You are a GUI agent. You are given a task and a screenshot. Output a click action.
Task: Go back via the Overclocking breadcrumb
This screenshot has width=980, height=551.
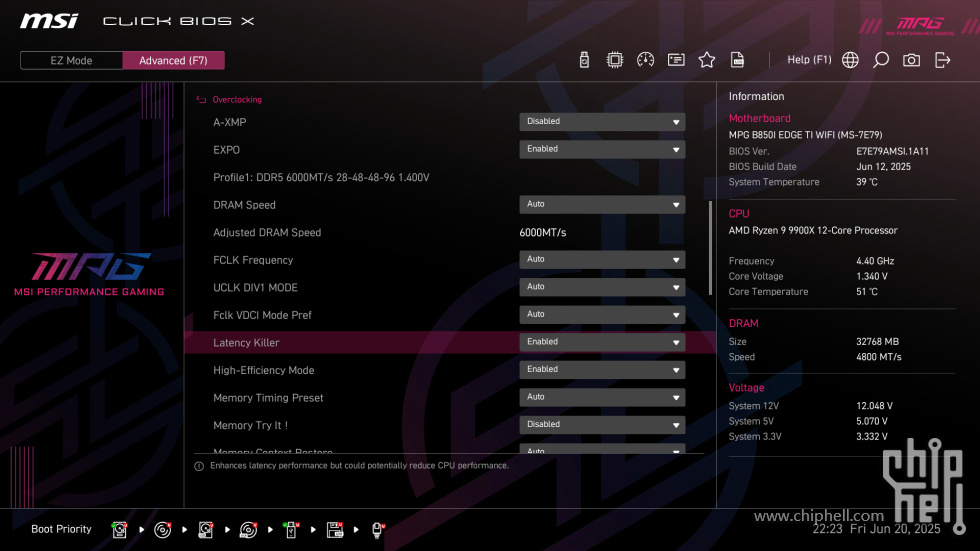[237, 99]
